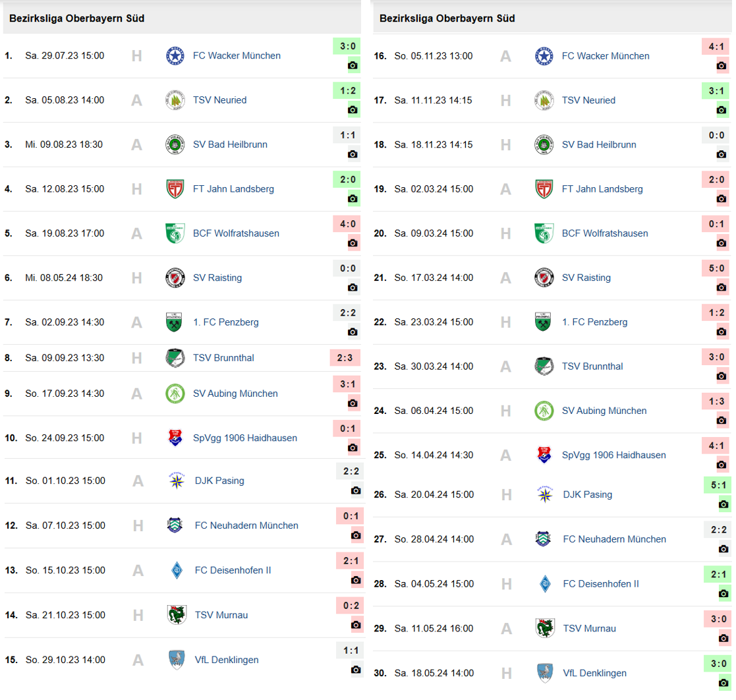The width and height of the screenshot is (736, 700).
Task: Click FT Jahn Landsberg crest on matchday 19
Action: (544, 189)
